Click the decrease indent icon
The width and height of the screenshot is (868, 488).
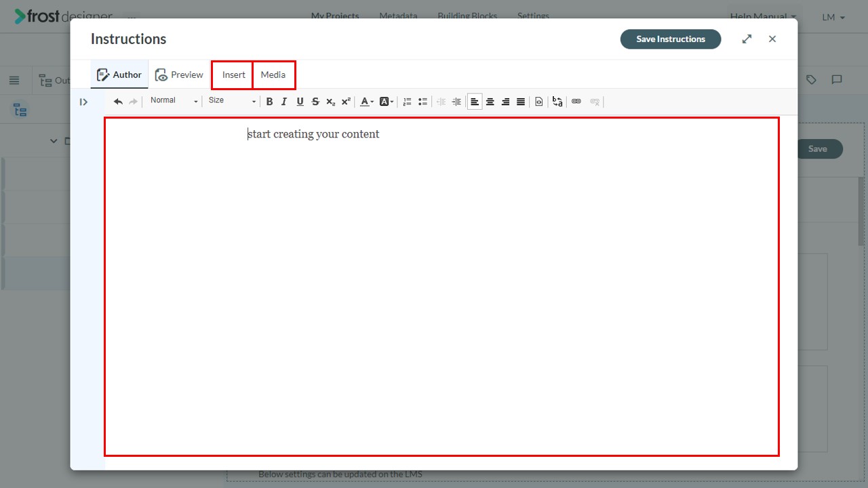pos(441,102)
